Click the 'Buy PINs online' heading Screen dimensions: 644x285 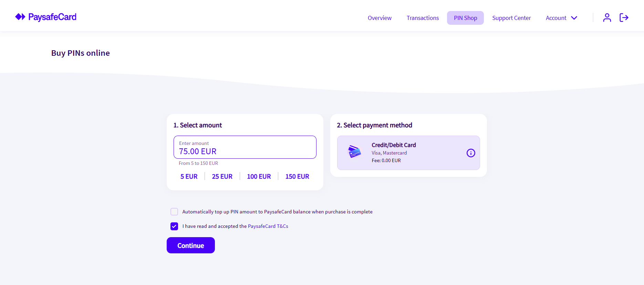[x=81, y=53]
